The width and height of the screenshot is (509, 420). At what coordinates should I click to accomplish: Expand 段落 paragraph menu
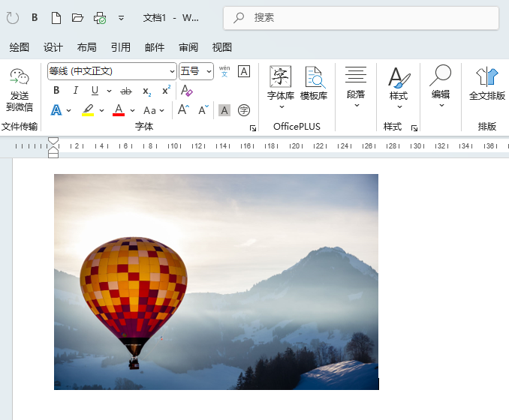(x=356, y=86)
